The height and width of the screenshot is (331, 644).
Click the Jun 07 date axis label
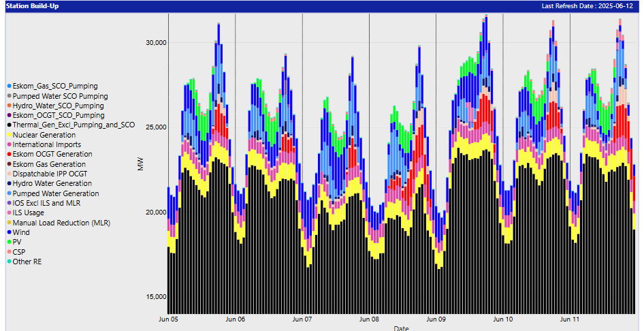[x=302, y=319]
